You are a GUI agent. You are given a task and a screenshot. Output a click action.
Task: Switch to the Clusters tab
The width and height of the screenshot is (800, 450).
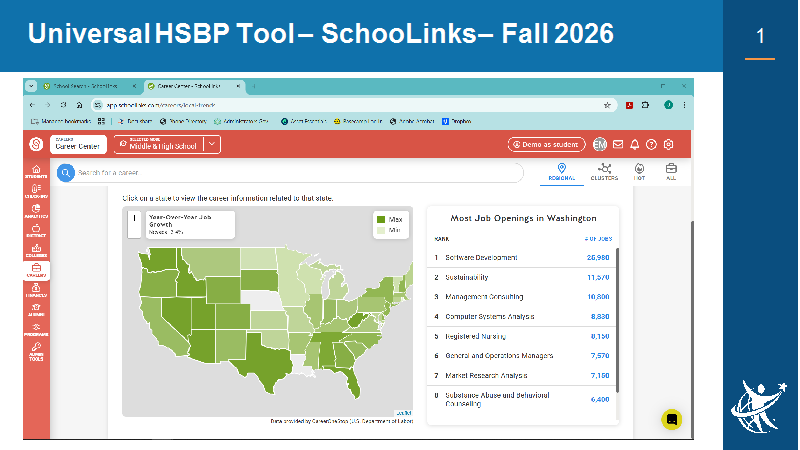[604, 172]
